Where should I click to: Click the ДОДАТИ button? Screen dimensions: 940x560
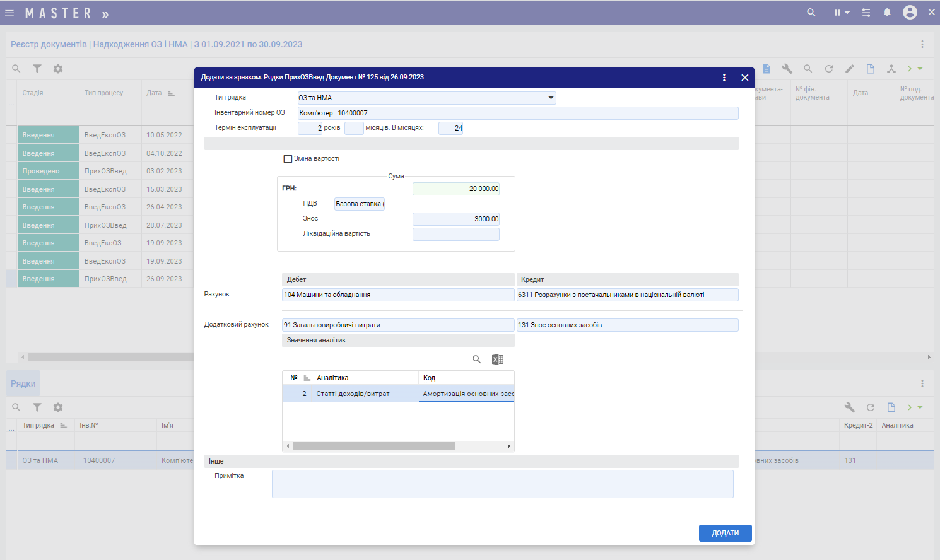coord(725,533)
